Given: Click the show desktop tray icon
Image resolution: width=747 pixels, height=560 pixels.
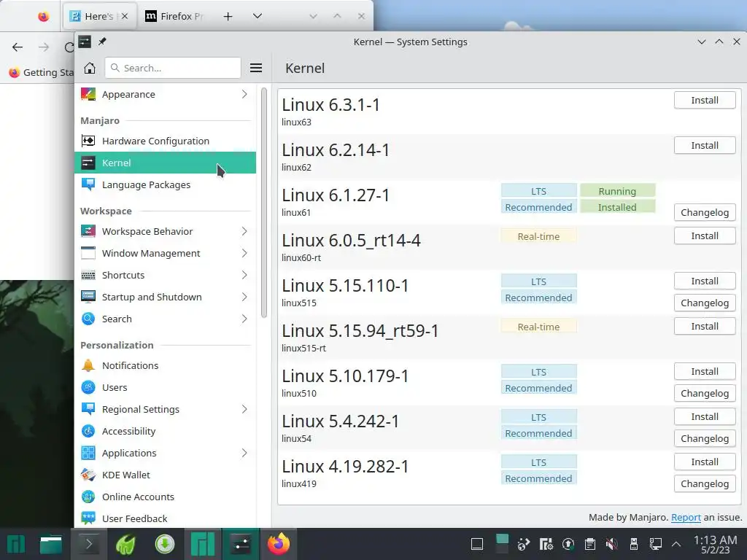Looking at the screenshot, I should point(477,544).
